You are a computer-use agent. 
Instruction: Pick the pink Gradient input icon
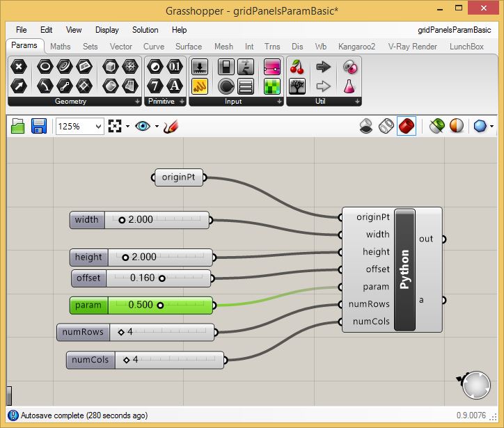[x=272, y=67]
